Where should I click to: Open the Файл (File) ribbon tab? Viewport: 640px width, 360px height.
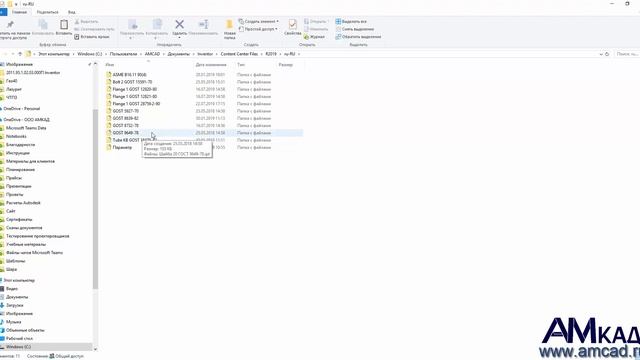pyautogui.click(x=3, y=12)
